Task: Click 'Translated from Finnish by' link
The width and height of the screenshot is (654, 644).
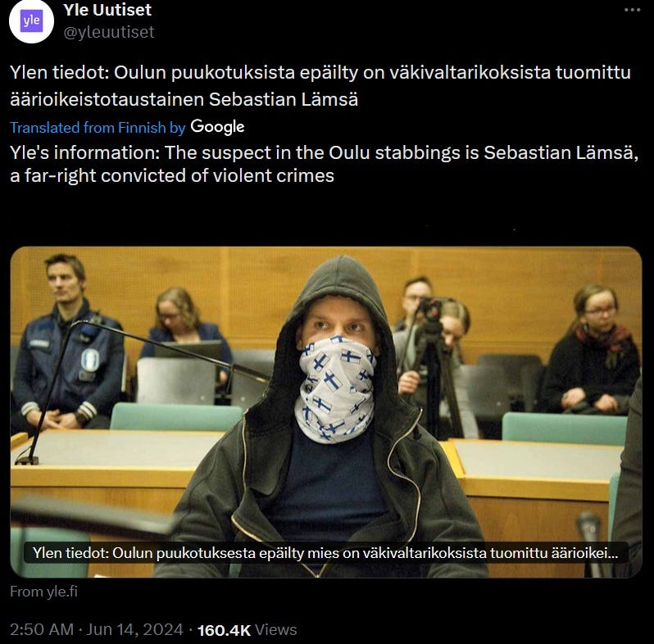Action: [x=98, y=128]
